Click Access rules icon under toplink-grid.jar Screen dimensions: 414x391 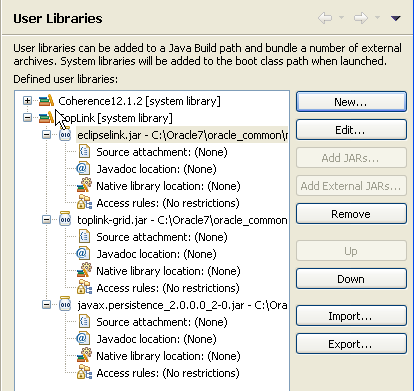point(84,288)
